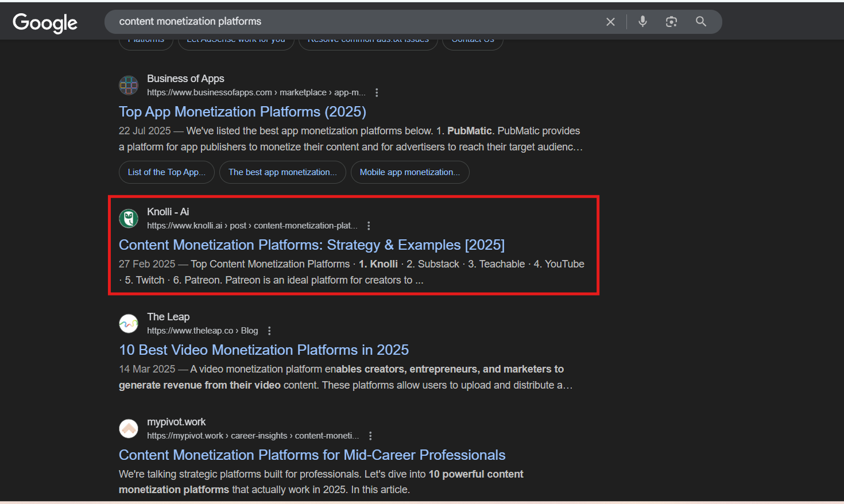Clear the search box with the X icon
Viewport: 844px width, 504px height.
click(x=610, y=22)
